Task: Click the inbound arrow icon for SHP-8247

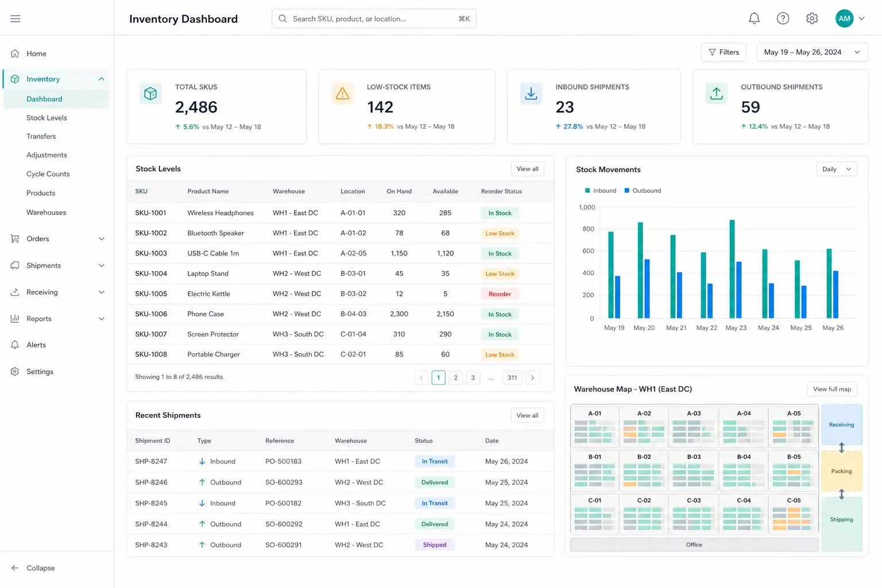Action: 202,462
